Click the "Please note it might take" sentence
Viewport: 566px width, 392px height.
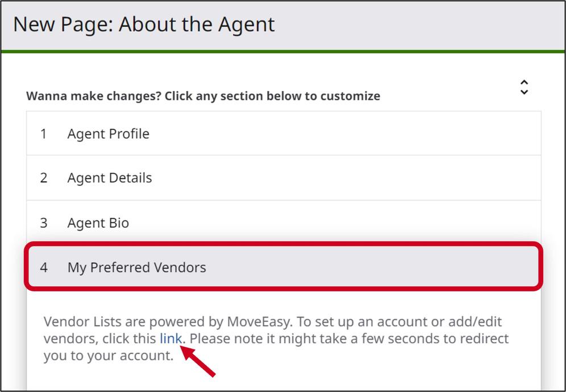click(x=284, y=339)
